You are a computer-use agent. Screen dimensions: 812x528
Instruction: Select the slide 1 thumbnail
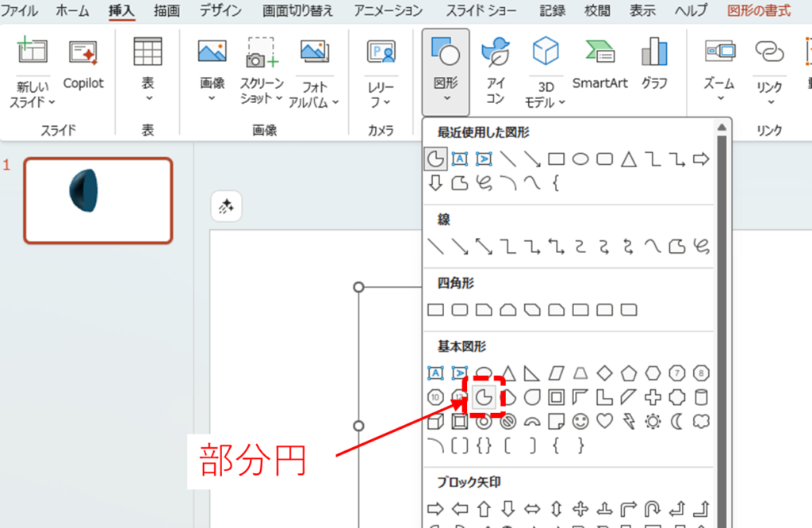[98, 200]
